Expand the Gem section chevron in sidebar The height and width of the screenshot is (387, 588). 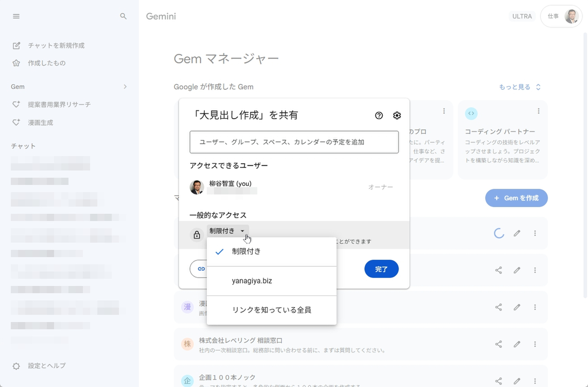click(x=125, y=87)
